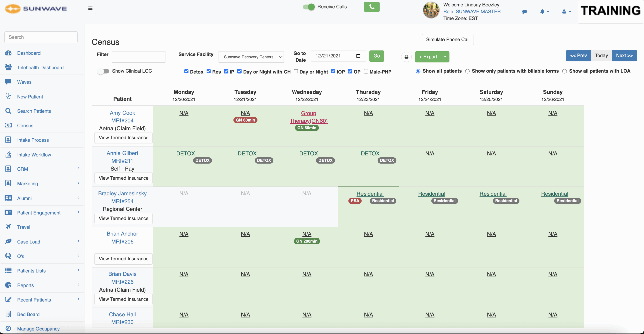Click the Filter input field

coord(138,57)
